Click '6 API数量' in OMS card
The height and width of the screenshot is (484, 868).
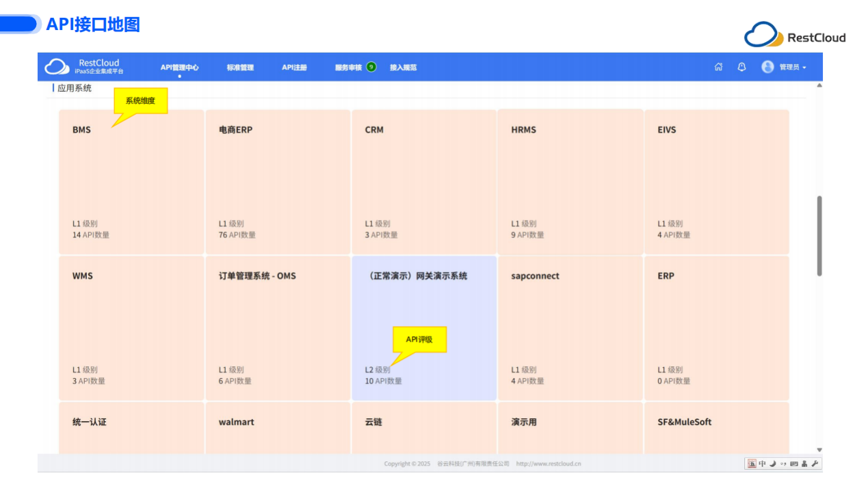click(x=235, y=381)
